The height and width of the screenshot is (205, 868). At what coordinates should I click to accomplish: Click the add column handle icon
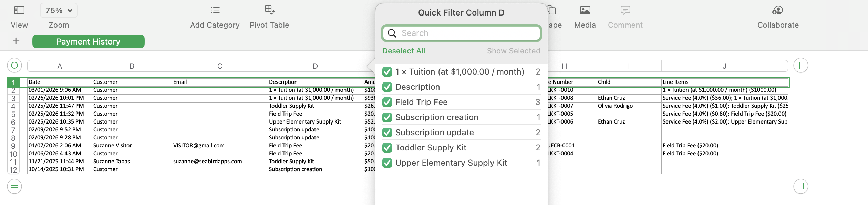(x=800, y=66)
